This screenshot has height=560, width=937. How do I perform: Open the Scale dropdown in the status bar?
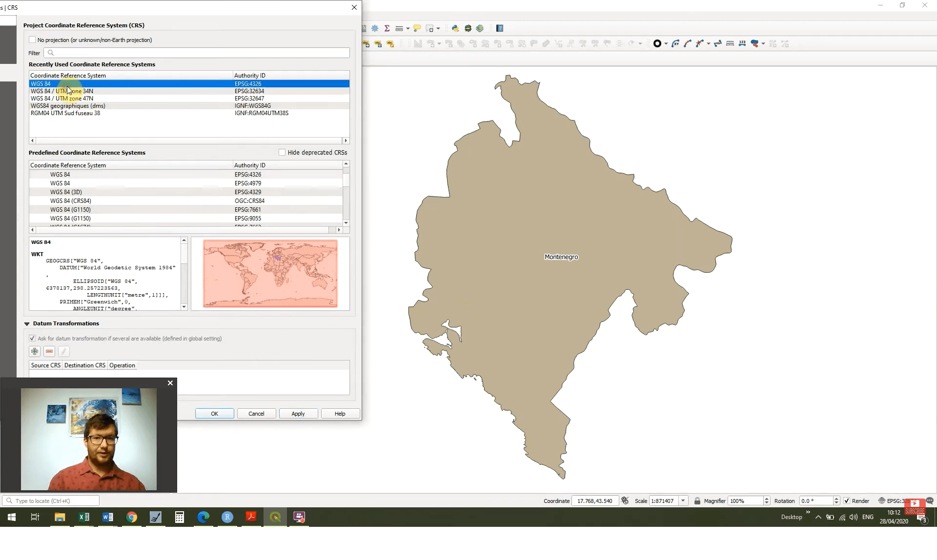[682, 500]
